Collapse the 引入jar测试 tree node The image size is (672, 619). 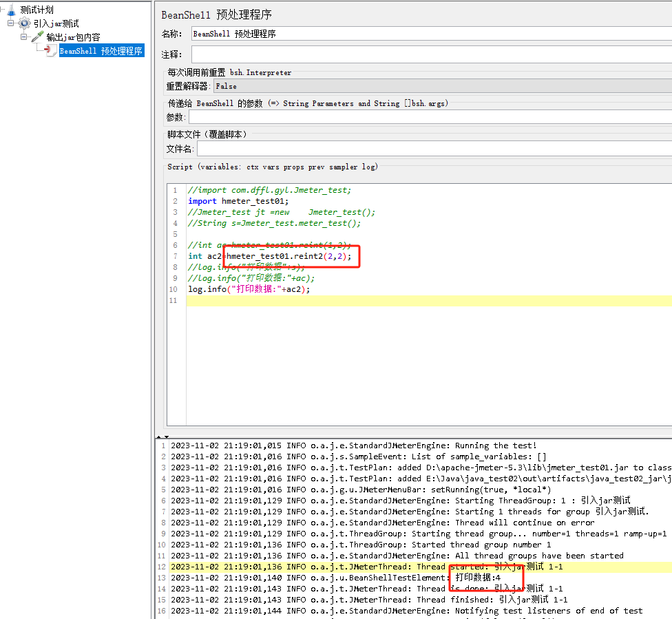point(11,23)
